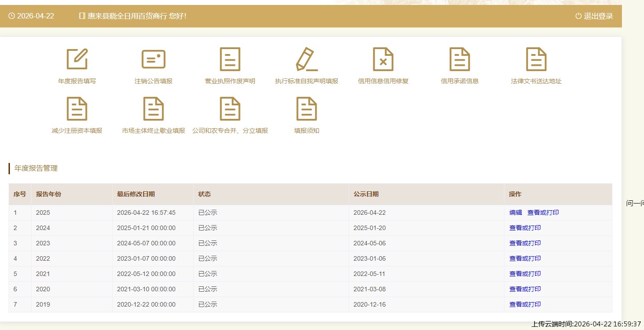Select 执行标准自我声明填报 pencil icon
The width and height of the screenshot is (644, 330).
click(307, 59)
